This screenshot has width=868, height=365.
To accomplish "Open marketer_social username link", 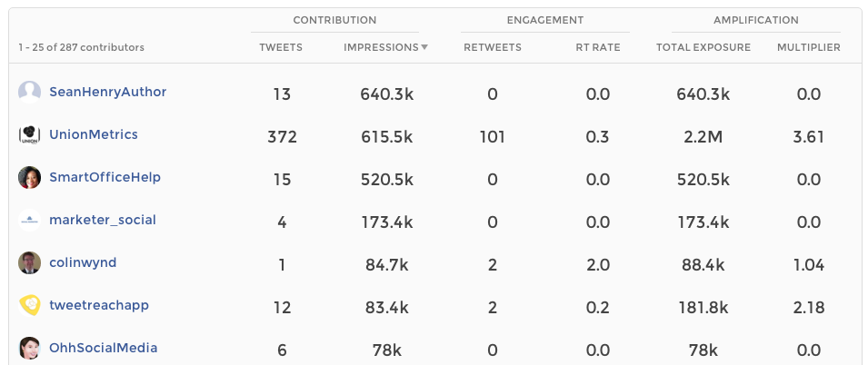I will point(103,220).
